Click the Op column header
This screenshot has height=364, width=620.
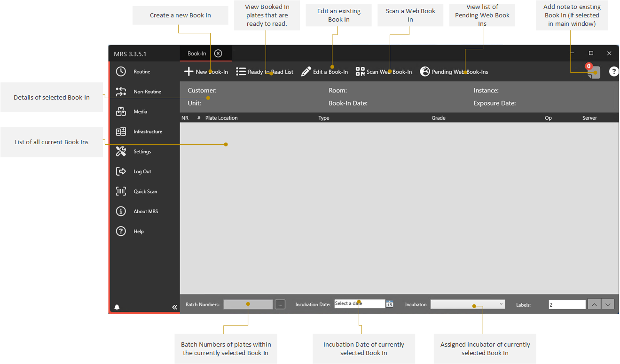click(x=548, y=118)
